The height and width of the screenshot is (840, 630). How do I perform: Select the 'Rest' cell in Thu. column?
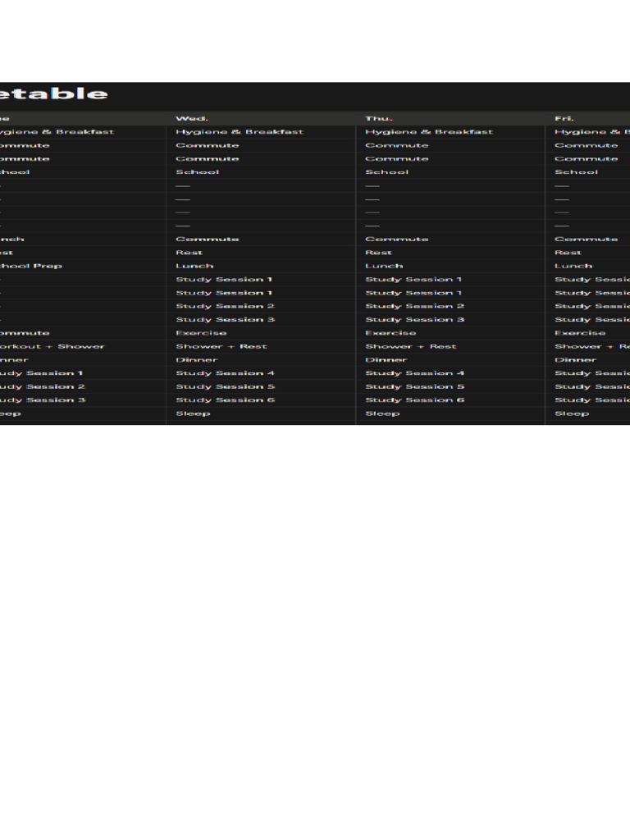[379, 253]
